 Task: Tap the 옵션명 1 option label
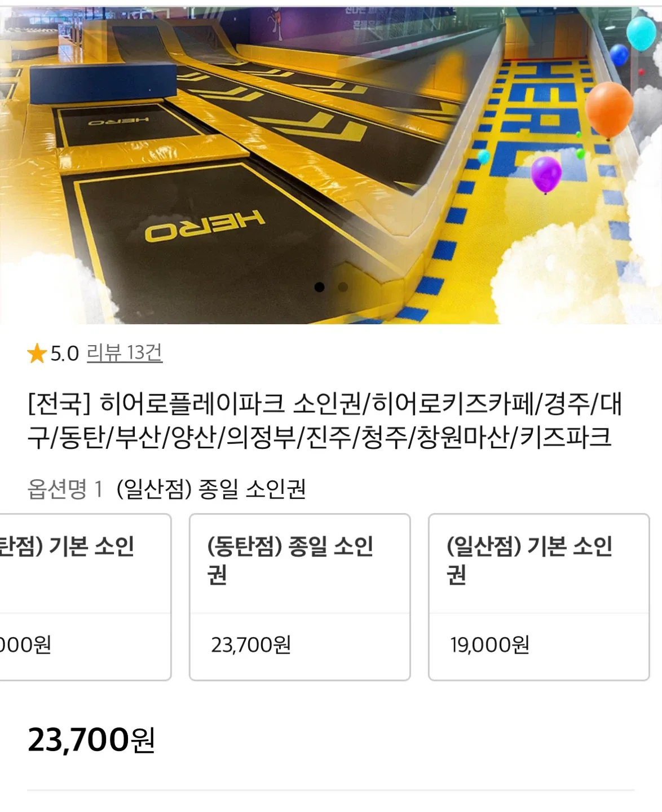click(65, 488)
